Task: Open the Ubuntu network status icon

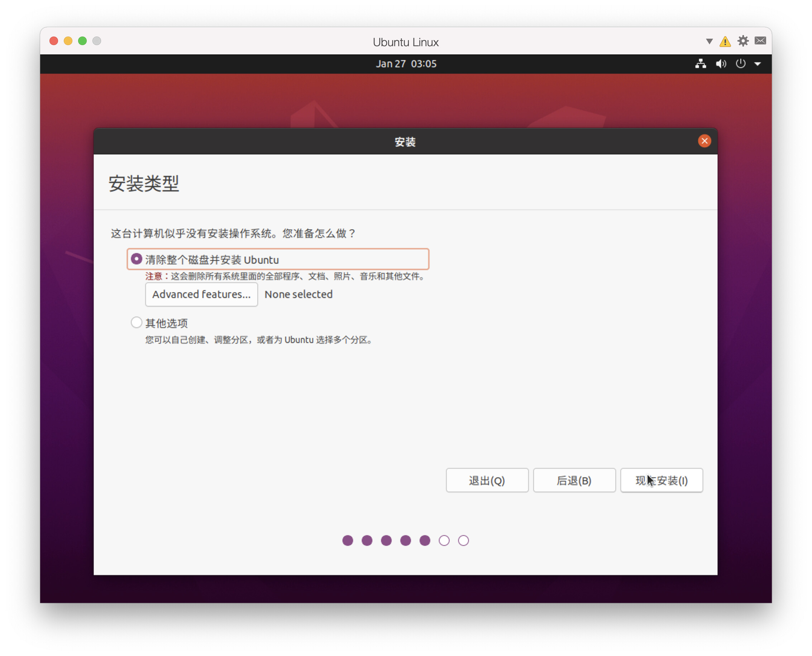Action: tap(701, 64)
